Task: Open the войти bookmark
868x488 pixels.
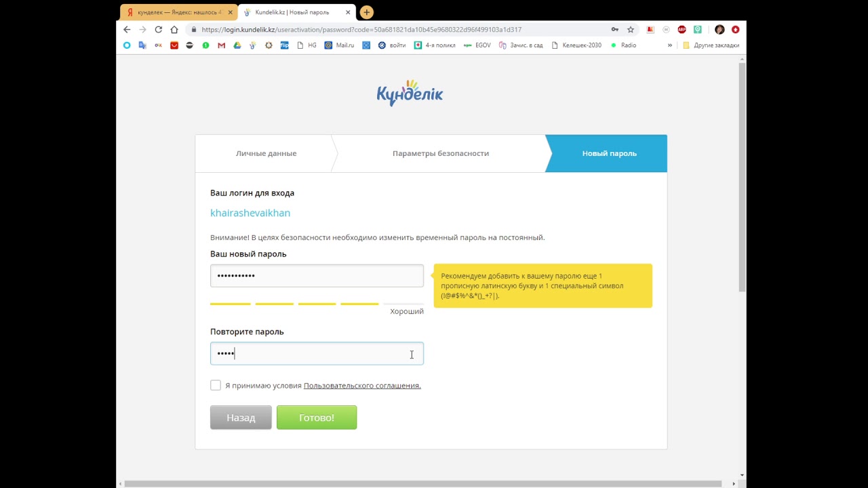Action: coord(392,45)
